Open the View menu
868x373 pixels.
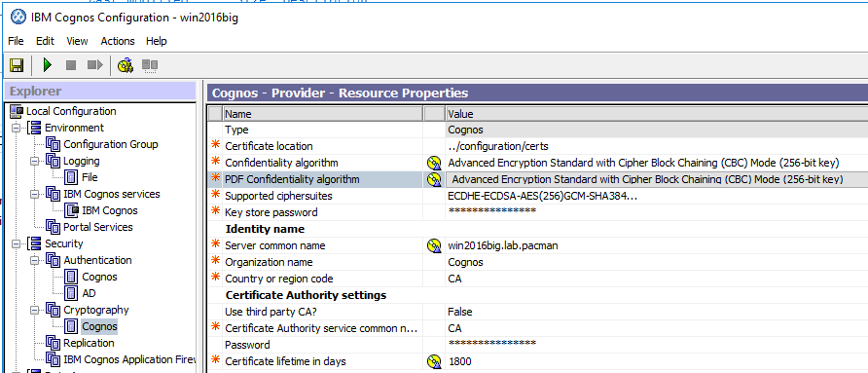pos(77,41)
